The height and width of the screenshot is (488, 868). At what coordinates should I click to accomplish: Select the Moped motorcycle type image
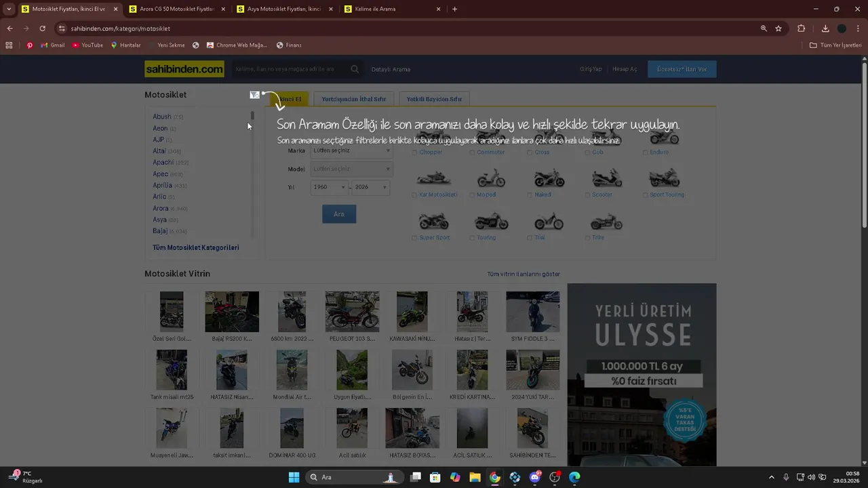click(491, 178)
